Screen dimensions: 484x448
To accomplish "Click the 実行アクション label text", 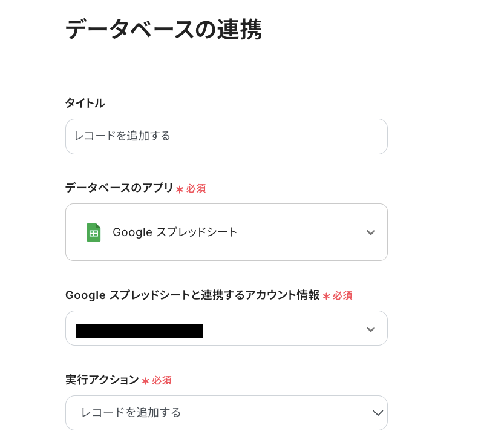I will pos(102,380).
